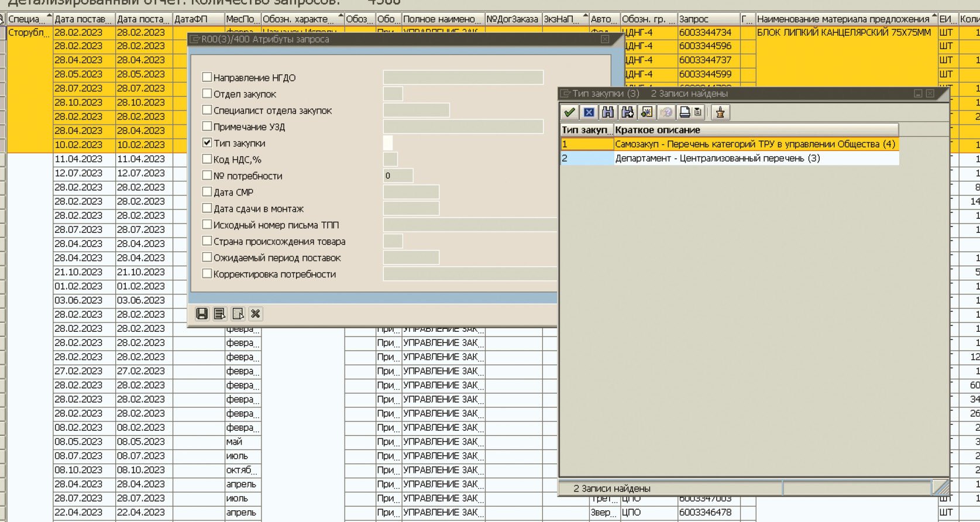Click the deselect all rows icon
Image resolution: width=980 pixels, height=522 pixels.
tap(238, 314)
